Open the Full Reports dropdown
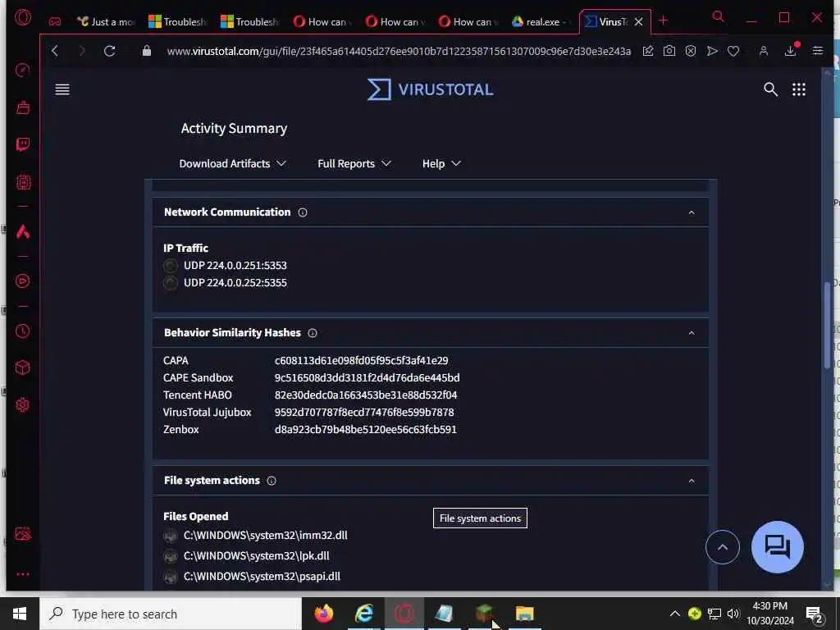The image size is (840, 630). tap(354, 164)
